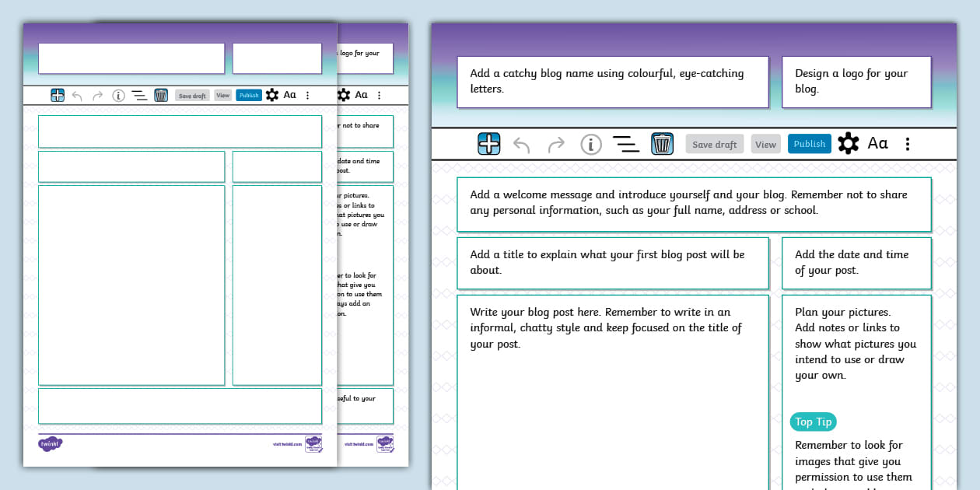Open the three-dot menu on the left worksheet
Viewport: 980px width, 490px height.
click(x=307, y=95)
